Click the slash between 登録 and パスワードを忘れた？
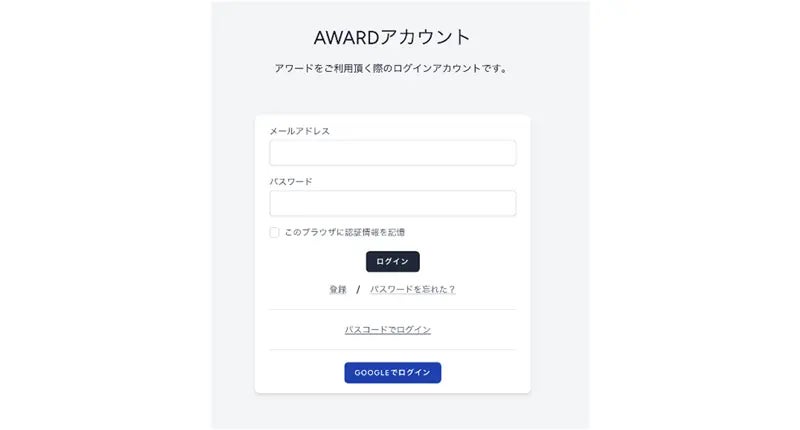Screen dimensions: 800x430 point(358,289)
